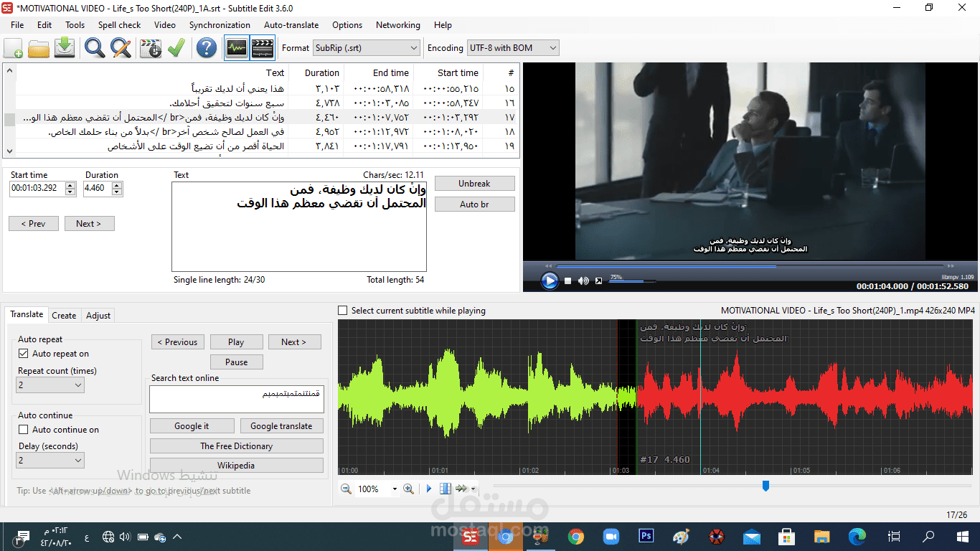Open the Spell check menu
The image size is (980, 551).
click(x=120, y=24)
